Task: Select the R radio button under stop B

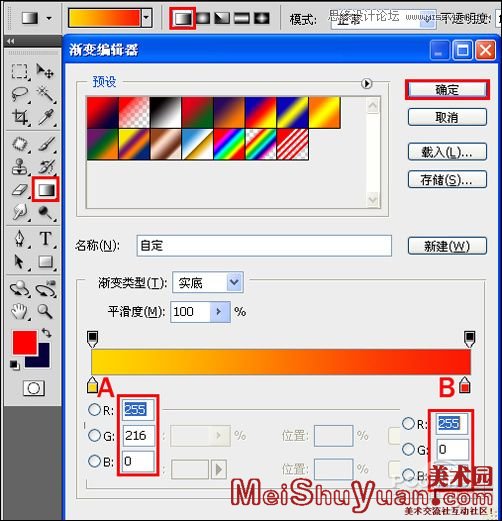Action: click(x=408, y=423)
